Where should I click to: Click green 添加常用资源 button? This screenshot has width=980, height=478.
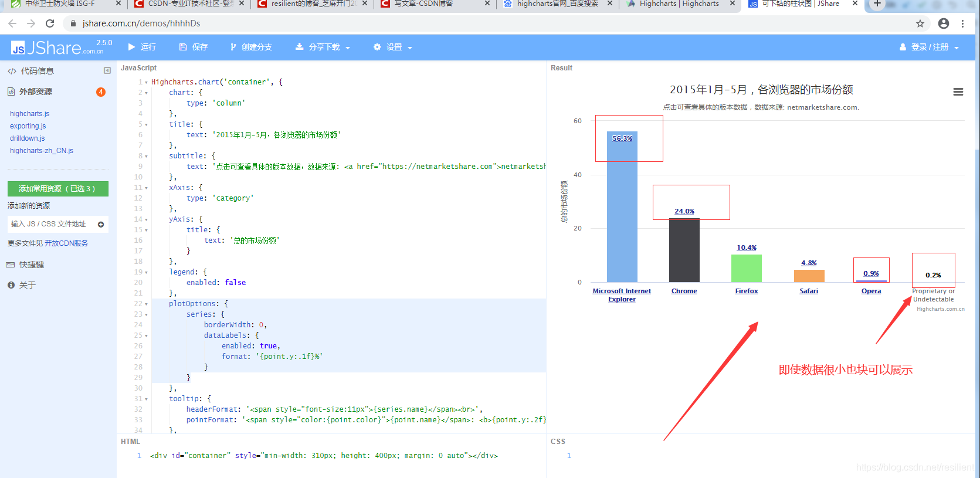tap(58, 189)
